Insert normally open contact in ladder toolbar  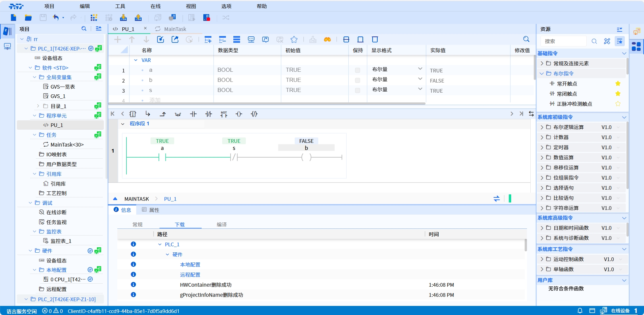coord(193,114)
